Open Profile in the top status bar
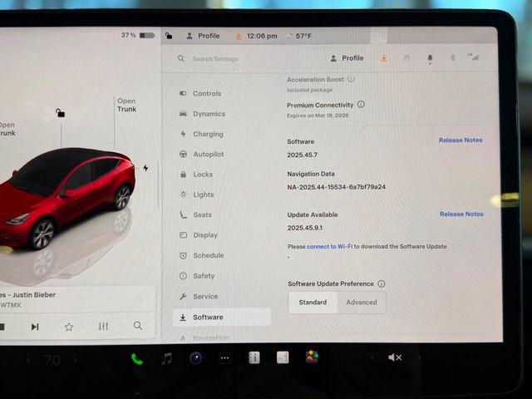Screen dimensions: 532x399 click(x=203, y=36)
